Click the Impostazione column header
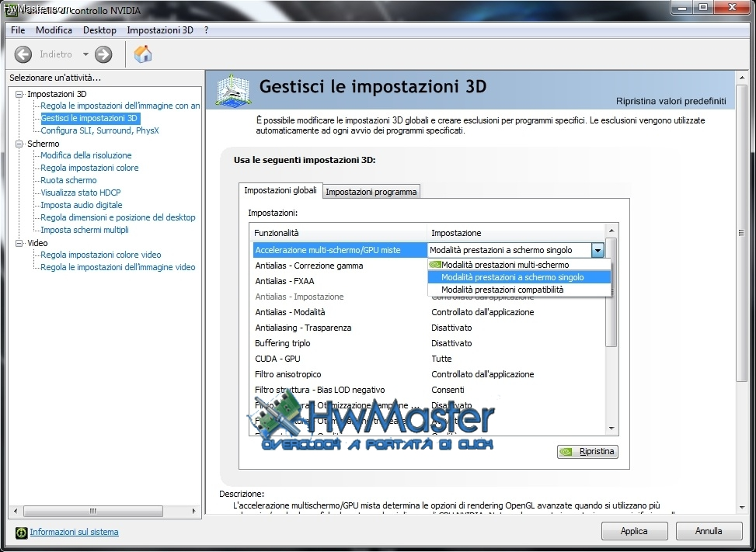 point(516,233)
